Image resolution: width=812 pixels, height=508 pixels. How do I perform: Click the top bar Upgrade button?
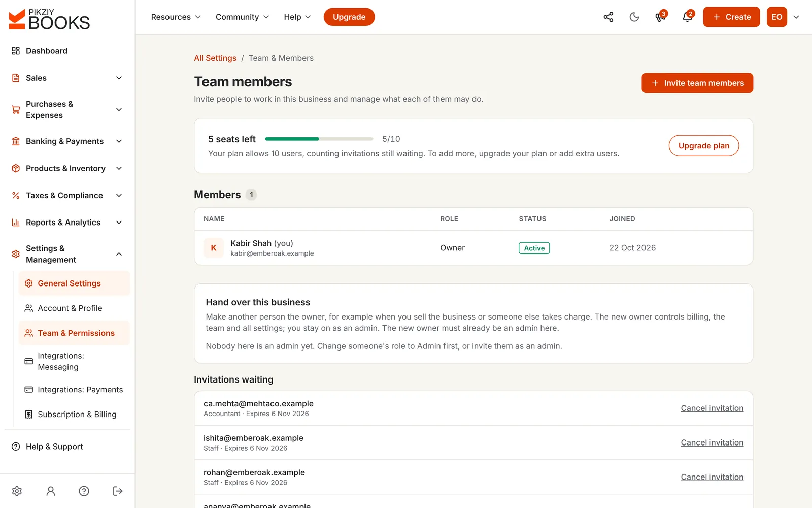pyautogui.click(x=349, y=17)
